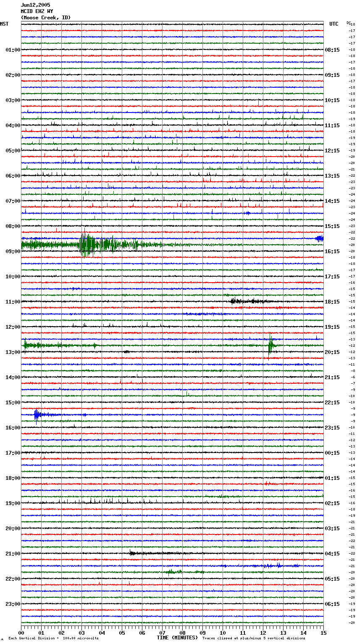Select the 21:00 MST time label
This screenshot has width=357, height=644.
click(13, 554)
